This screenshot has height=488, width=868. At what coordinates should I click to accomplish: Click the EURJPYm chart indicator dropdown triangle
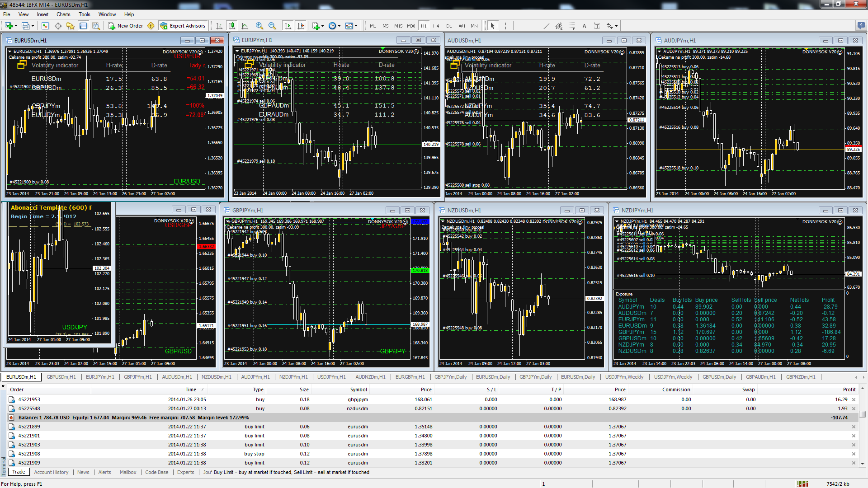[237, 51]
